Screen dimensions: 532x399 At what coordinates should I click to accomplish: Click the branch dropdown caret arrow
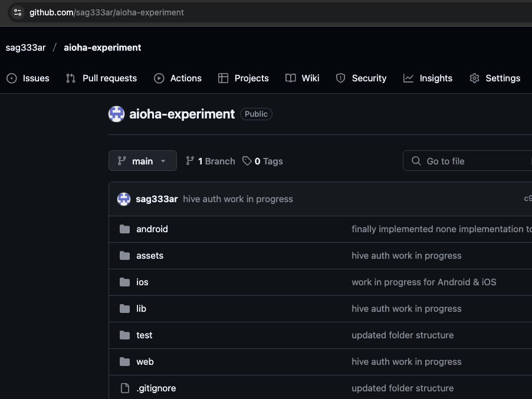(163, 161)
